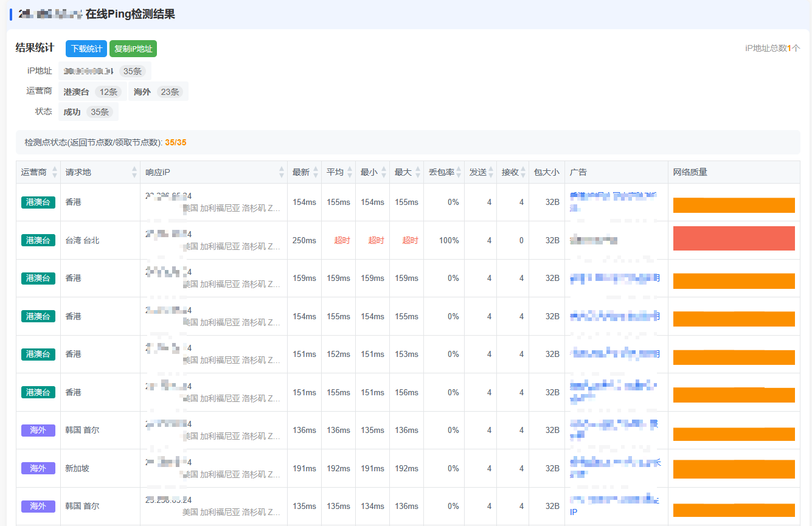Screen dimensions: 812x526
Task: Sort the table by 运营商 column arrows
Action: (55, 173)
